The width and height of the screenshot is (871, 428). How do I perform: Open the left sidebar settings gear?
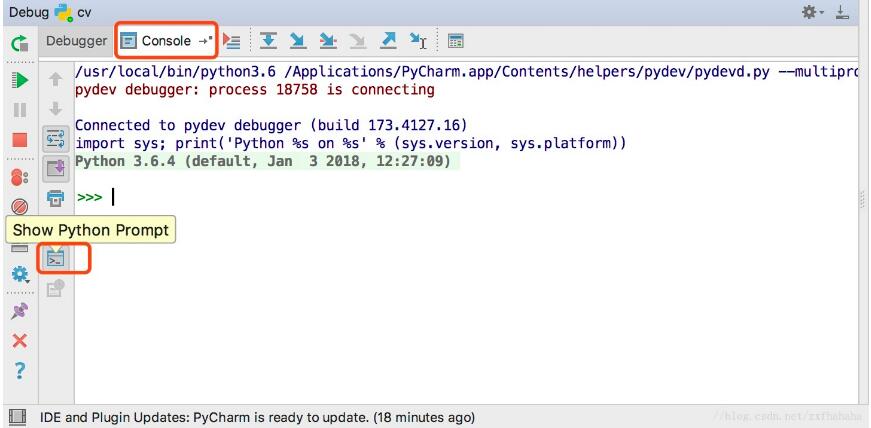click(19, 274)
